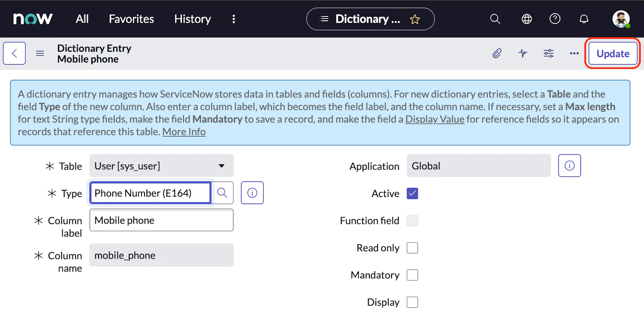644x324 pixels.
Task: Click the ServiceNow 'now' logo
Action: click(x=33, y=19)
